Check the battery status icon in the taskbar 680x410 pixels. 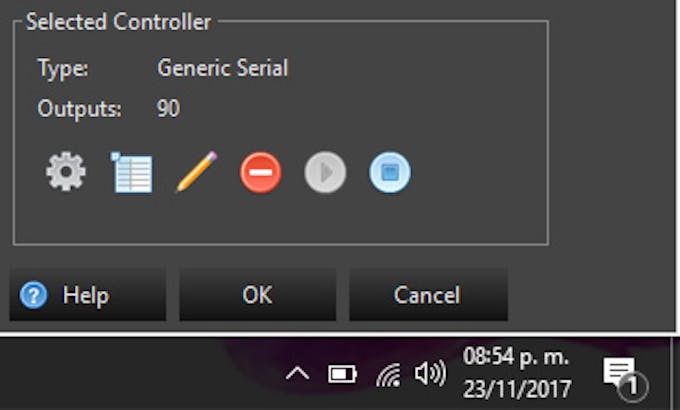click(x=342, y=374)
